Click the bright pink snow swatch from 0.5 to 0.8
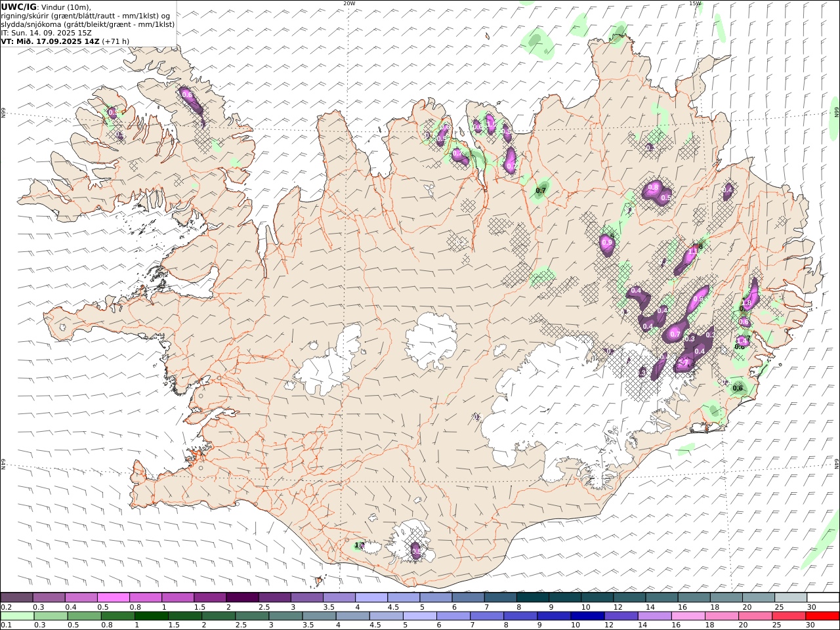This screenshot has height=630, width=840. pyautogui.click(x=113, y=597)
